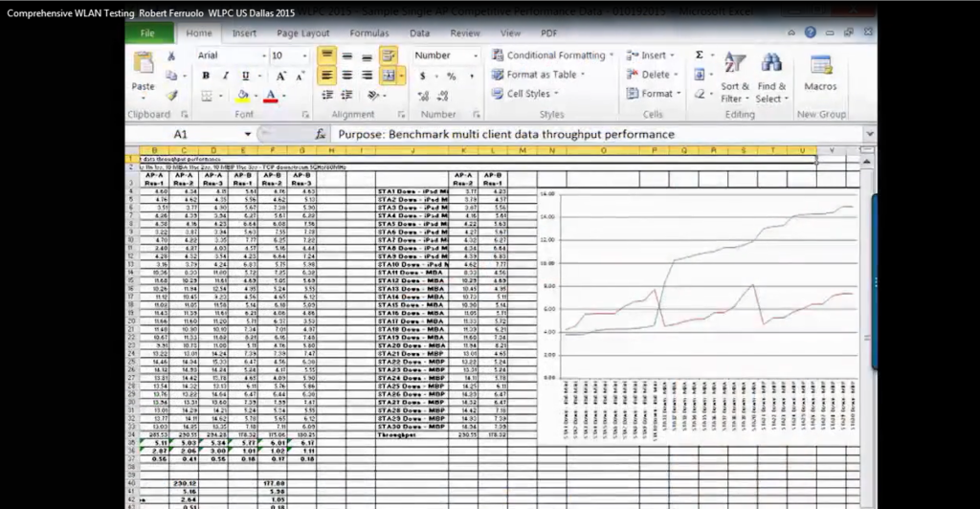Apply Underline formatting
The height and width of the screenshot is (509, 980).
(x=245, y=76)
